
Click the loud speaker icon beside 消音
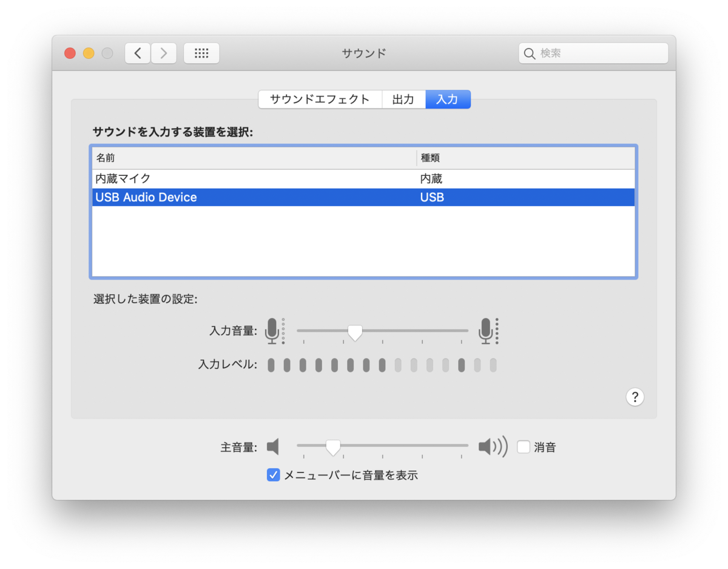[x=493, y=447]
